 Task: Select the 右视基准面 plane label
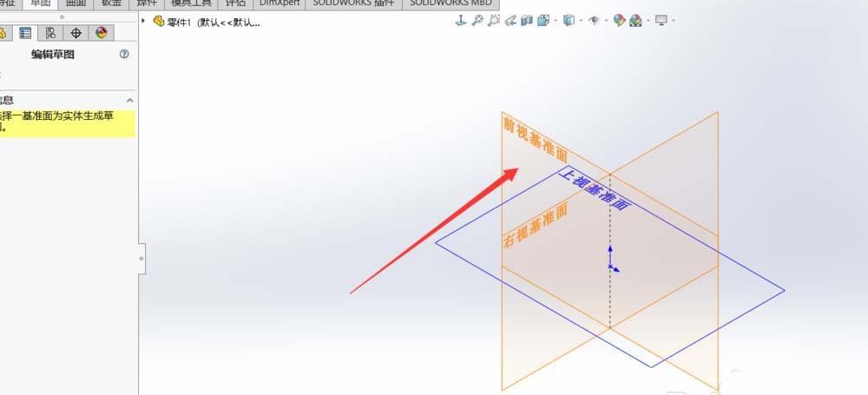[x=536, y=226]
